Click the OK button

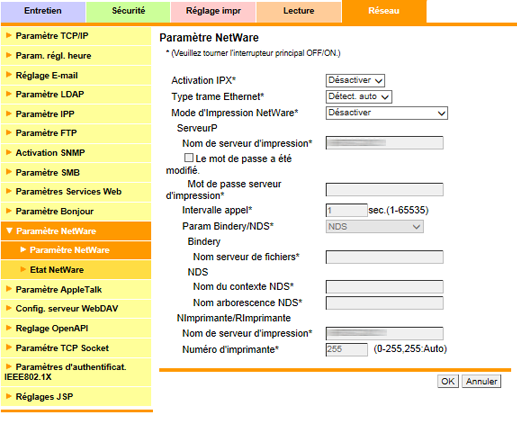448,381
